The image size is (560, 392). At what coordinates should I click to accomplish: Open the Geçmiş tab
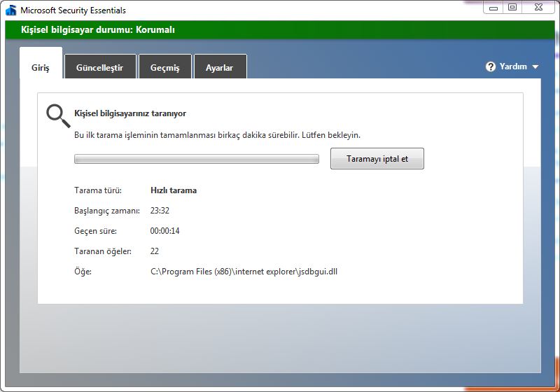165,67
